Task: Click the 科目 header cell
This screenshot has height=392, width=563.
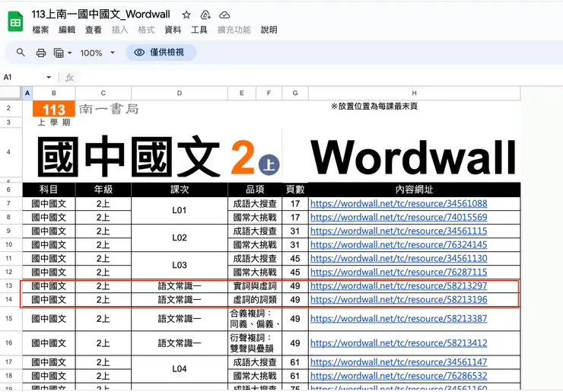Action: [x=49, y=190]
